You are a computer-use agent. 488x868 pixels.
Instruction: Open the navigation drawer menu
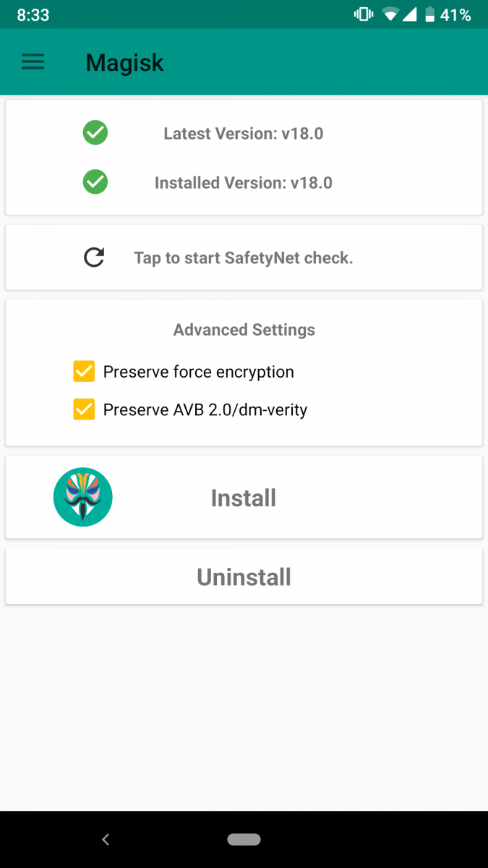pyautogui.click(x=33, y=61)
